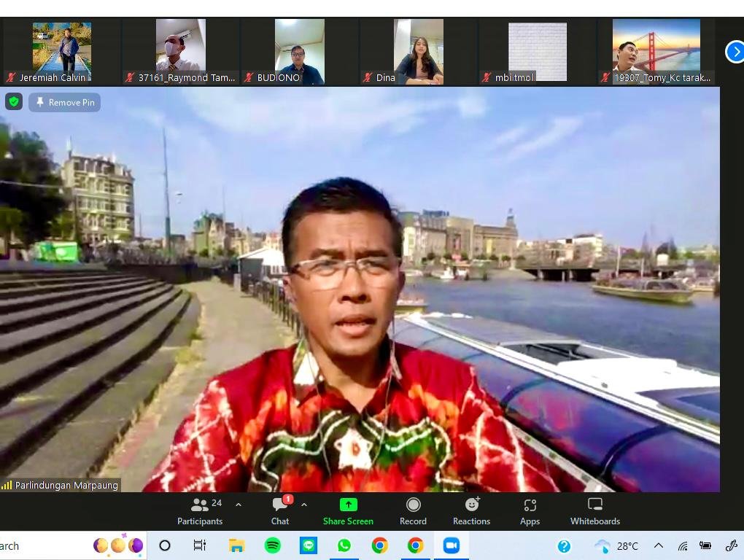Open Whiteboards from the meeting toolbar
This screenshot has height=560, width=744.
click(x=594, y=511)
